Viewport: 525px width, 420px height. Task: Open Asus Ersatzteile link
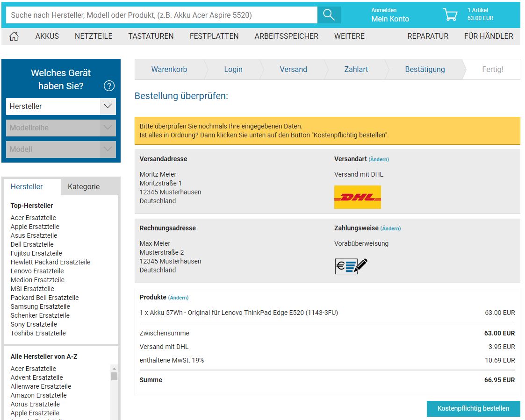(x=34, y=235)
